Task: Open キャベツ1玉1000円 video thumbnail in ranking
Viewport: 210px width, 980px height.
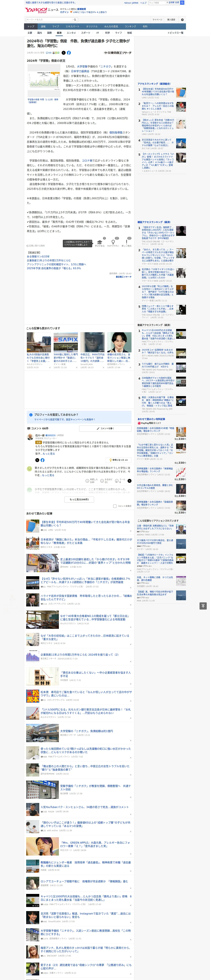Action: 181,334
